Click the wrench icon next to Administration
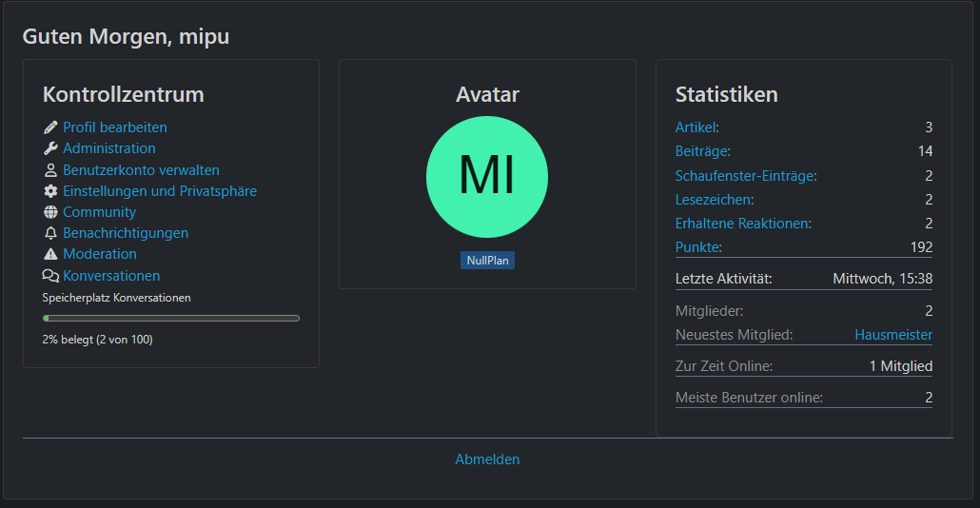 pos(50,148)
